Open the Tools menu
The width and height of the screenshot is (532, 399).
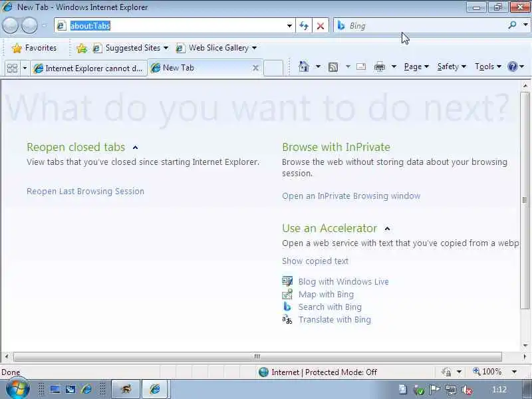487,66
